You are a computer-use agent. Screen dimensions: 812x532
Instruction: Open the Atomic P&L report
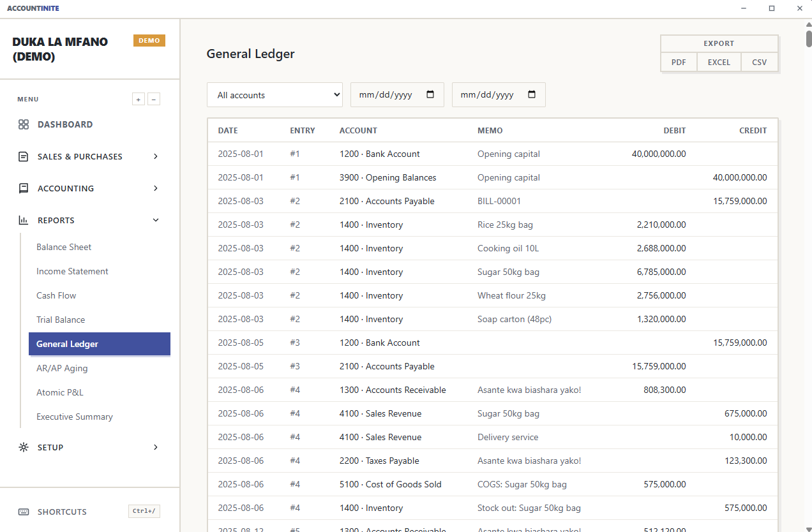coord(60,392)
